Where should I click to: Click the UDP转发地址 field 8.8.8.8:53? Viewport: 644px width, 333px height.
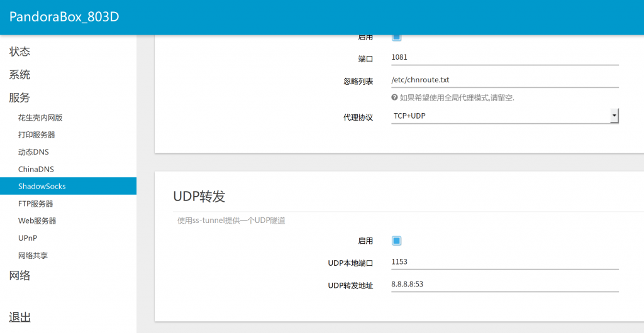[x=505, y=284]
